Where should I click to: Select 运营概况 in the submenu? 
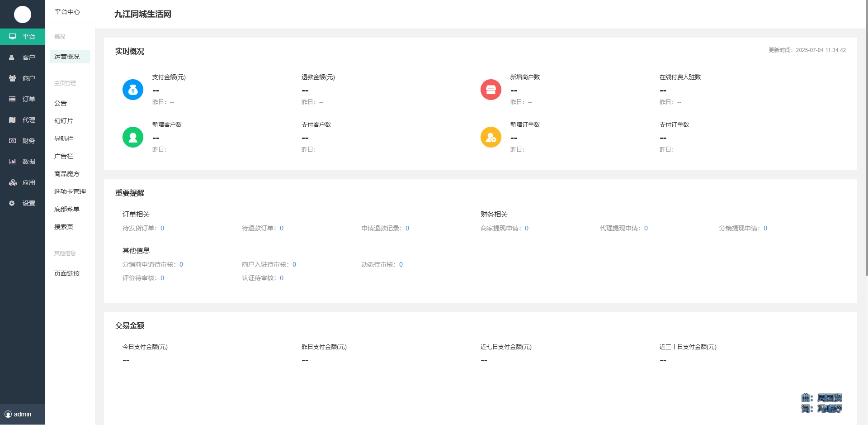(x=67, y=57)
